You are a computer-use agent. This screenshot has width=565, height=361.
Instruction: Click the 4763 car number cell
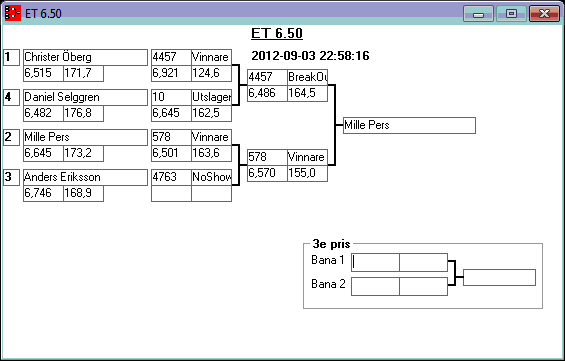pos(171,177)
